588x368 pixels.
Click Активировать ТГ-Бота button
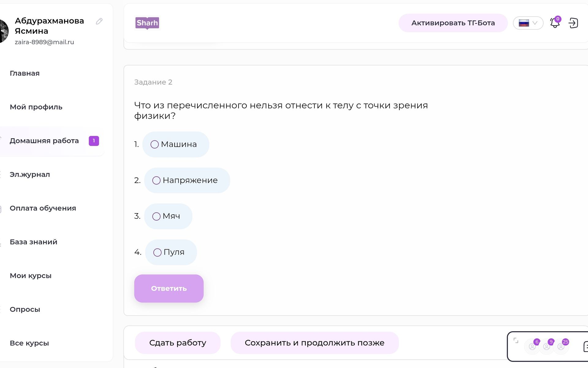coord(453,23)
